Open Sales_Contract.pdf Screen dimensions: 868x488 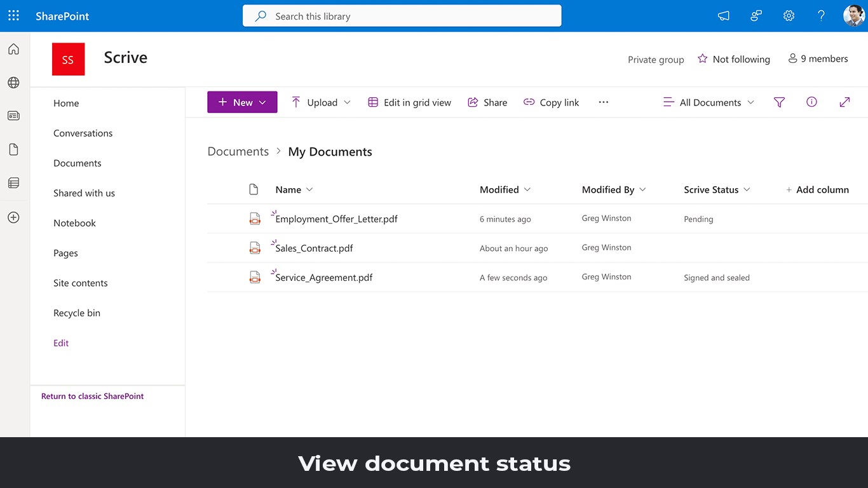click(314, 248)
